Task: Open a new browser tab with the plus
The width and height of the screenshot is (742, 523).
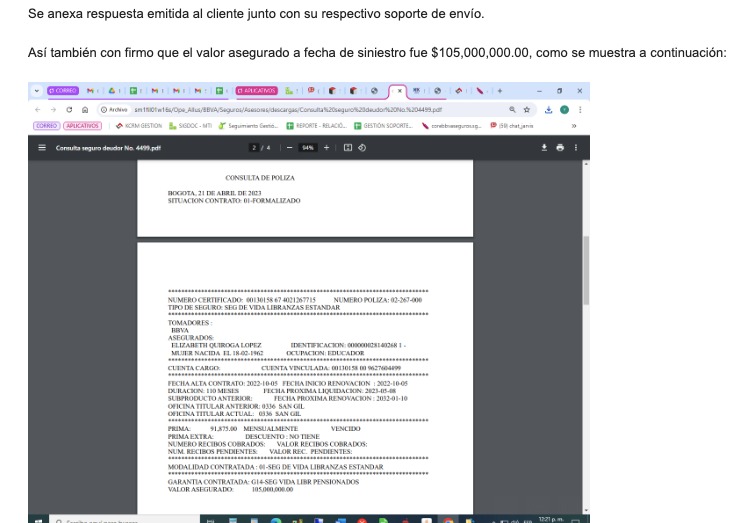Action: 500,90
